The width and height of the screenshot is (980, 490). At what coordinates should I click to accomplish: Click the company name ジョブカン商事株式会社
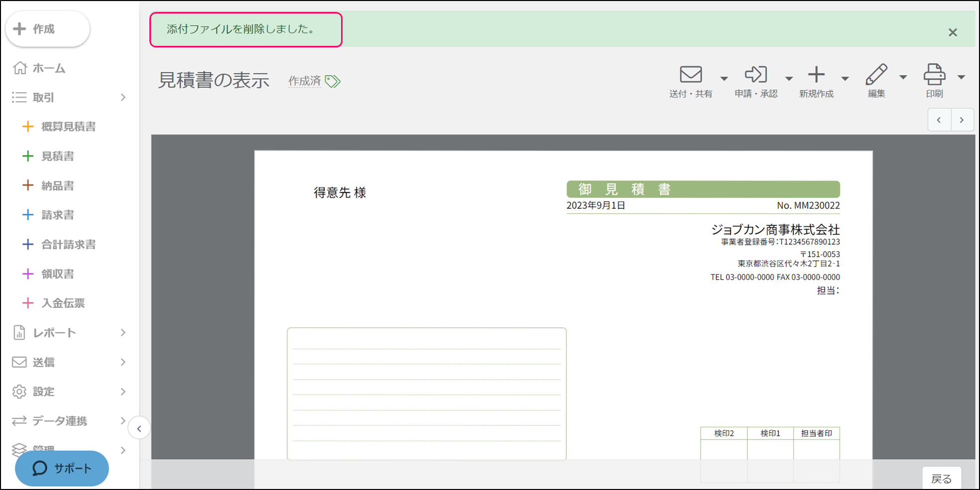pyautogui.click(x=775, y=230)
